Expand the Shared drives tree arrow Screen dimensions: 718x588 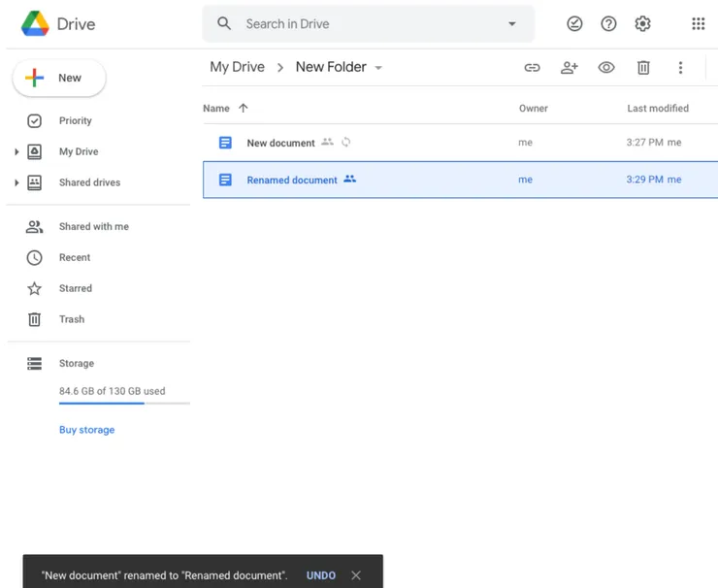tap(16, 183)
